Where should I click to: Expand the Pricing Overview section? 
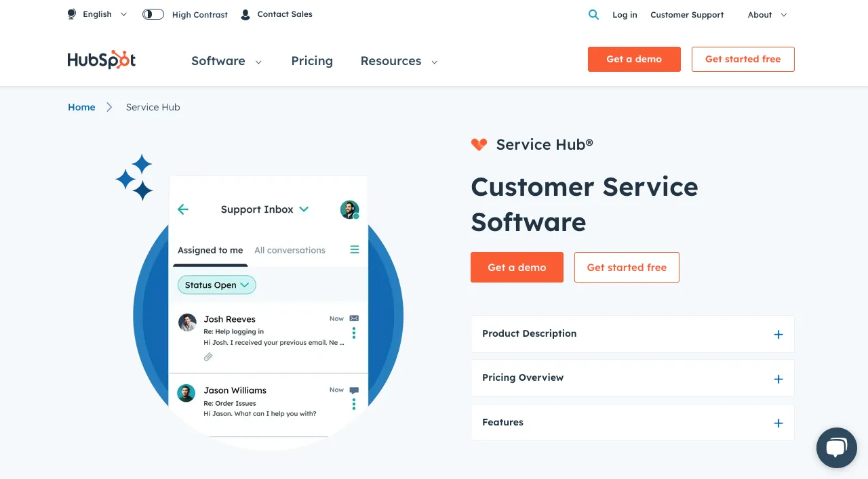pos(633,378)
